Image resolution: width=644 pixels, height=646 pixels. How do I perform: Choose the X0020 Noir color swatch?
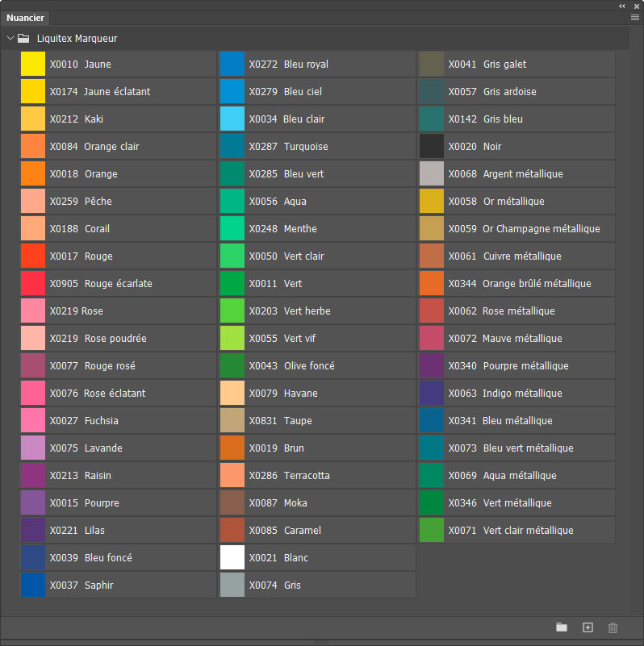coord(432,147)
